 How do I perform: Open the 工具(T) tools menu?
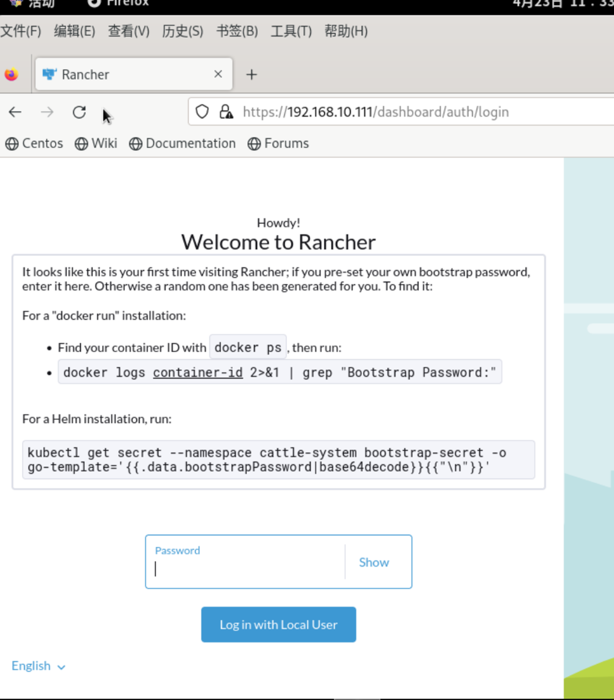click(291, 31)
